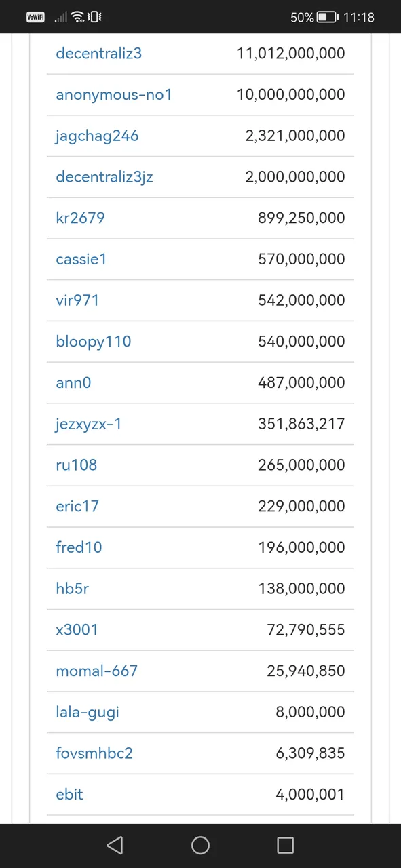View eric17 profile link

click(x=77, y=506)
